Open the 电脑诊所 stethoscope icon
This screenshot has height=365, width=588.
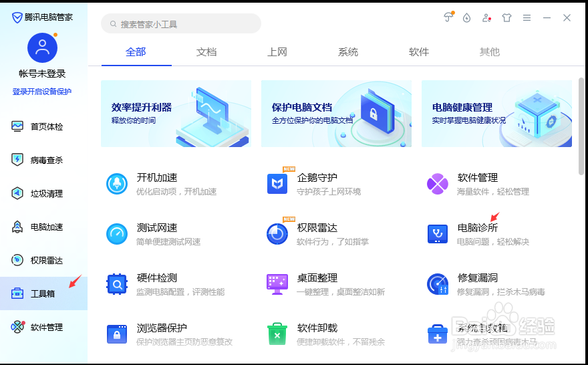point(438,234)
